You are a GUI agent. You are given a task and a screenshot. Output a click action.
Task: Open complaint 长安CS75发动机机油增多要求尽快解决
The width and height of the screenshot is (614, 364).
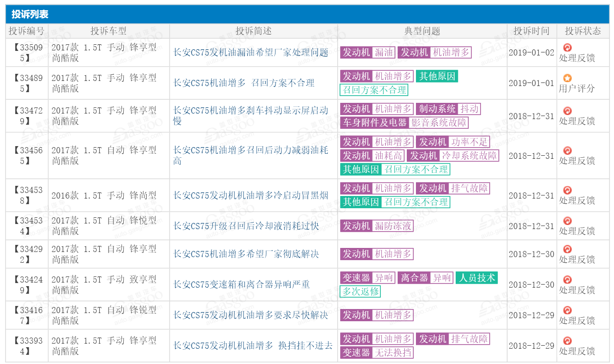pyautogui.click(x=251, y=315)
